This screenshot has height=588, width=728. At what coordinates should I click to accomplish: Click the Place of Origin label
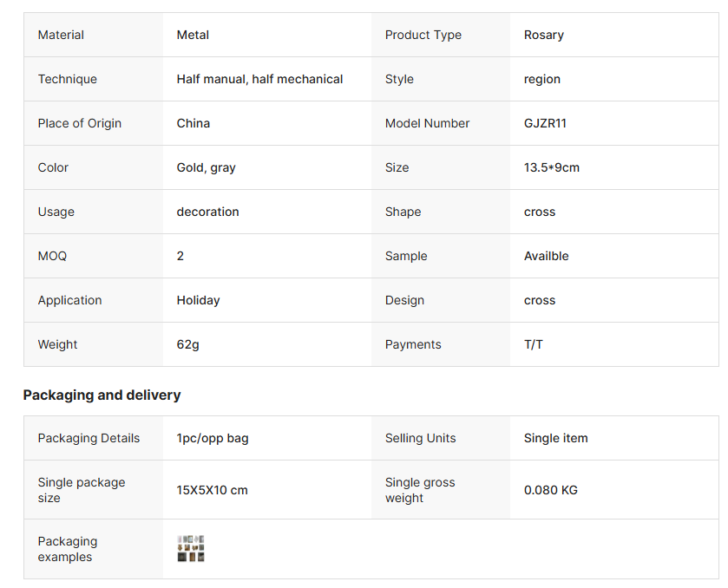(x=79, y=123)
